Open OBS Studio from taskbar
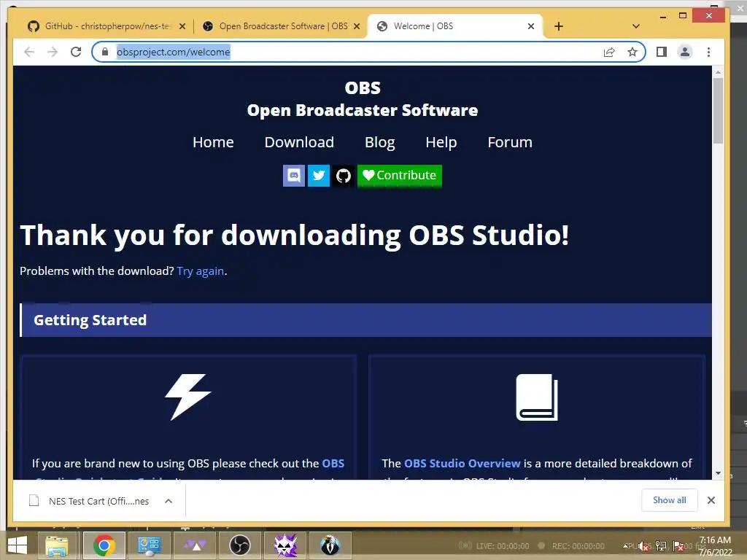Viewport: 747px width, 560px height. 239,545
